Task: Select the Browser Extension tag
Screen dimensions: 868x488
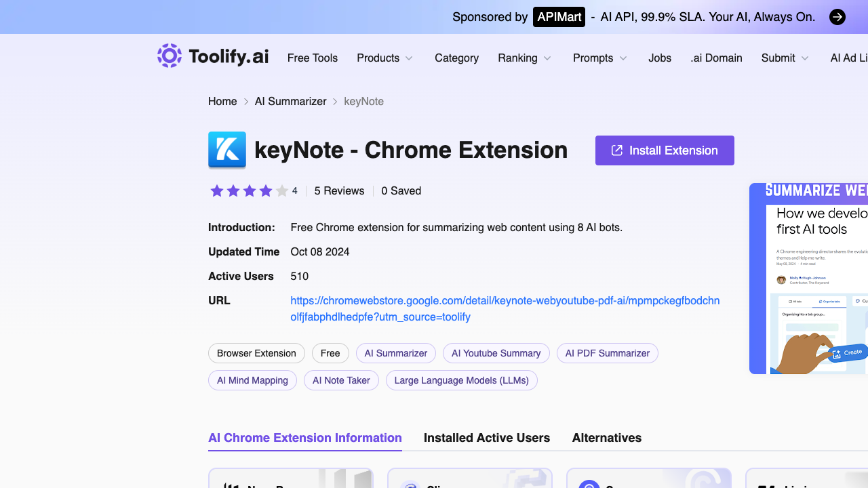Action: pyautogui.click(x=256, y=353)
